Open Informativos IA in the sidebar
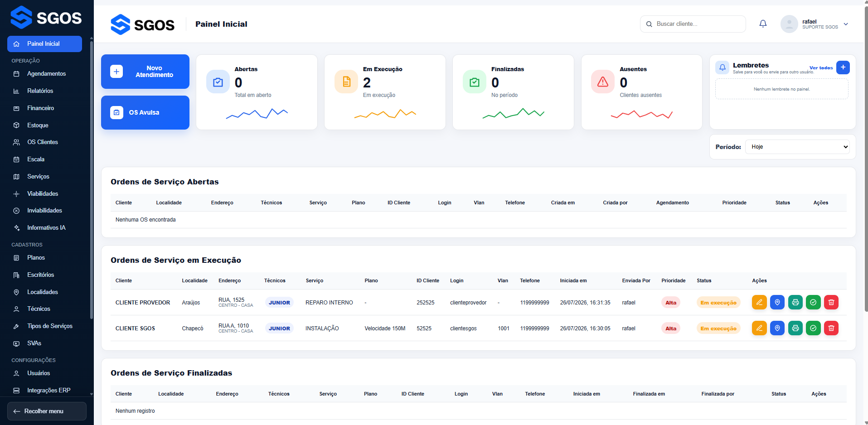 point(44,228)
